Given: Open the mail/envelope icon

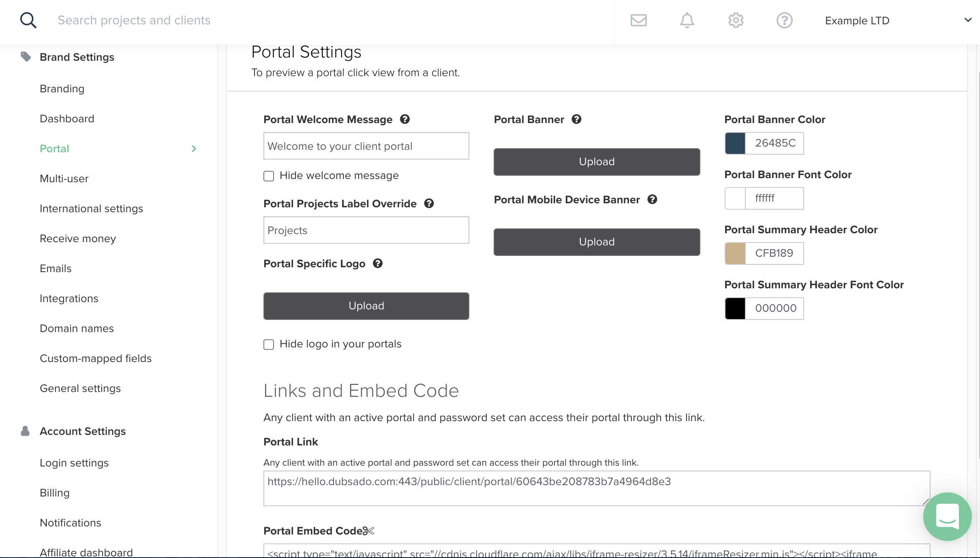Looking at the screenshot, I should click(638, 20).
